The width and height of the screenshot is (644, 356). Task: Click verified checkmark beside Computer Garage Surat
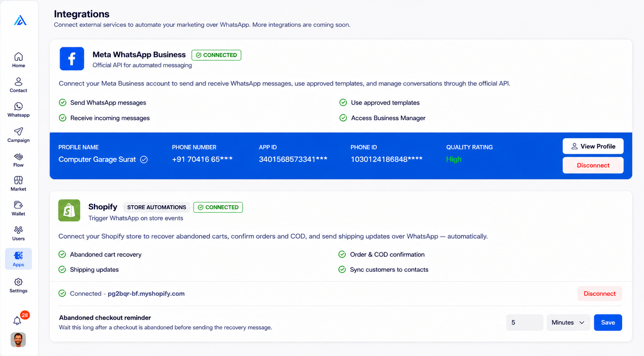[144, 159]
